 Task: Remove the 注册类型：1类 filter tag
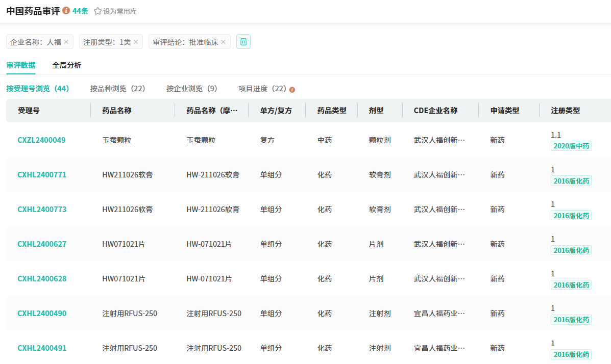coord(136,42)
